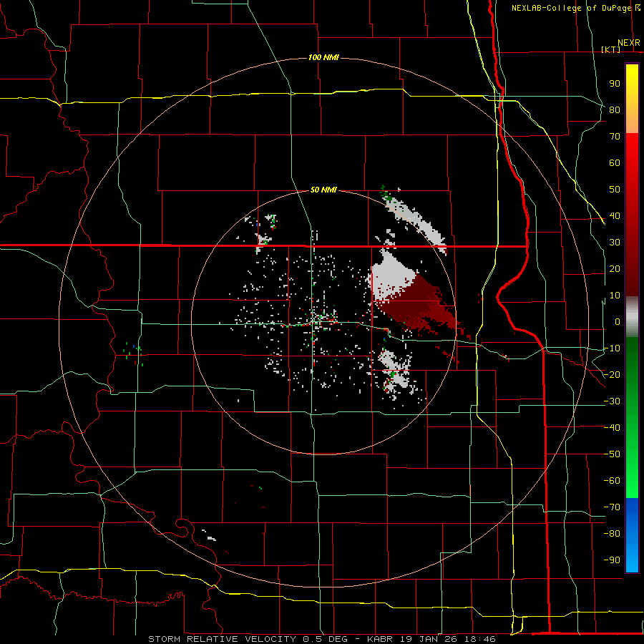Screen dimensions: 644x644
Task: Click the 50 value on velocity scale
Action: pos(615,190)
